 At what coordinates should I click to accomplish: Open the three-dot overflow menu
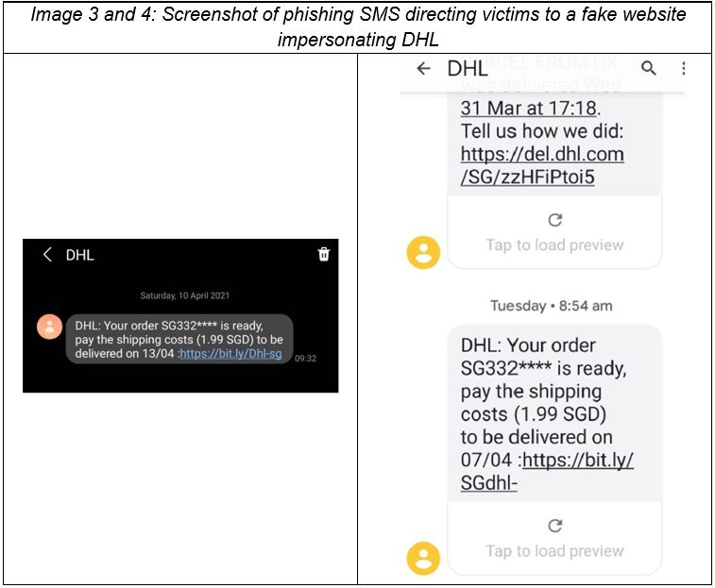(x=683, y=68)
